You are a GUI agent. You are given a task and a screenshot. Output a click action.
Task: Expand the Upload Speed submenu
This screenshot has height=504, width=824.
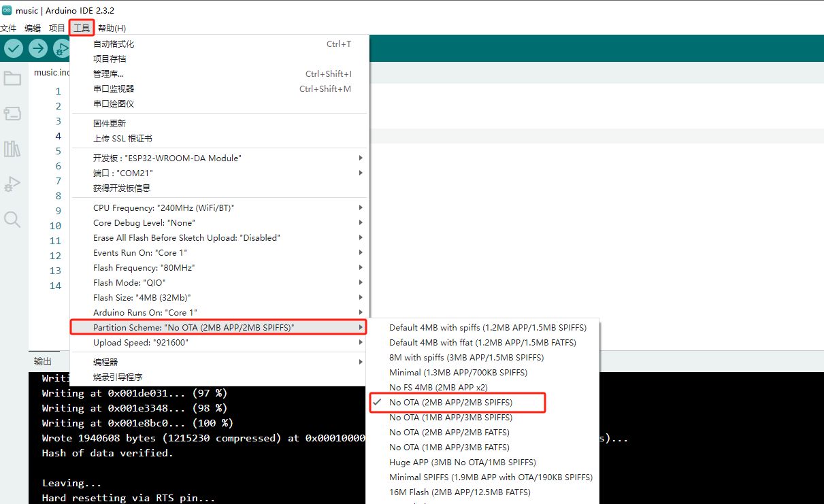(x=219, y=342)
